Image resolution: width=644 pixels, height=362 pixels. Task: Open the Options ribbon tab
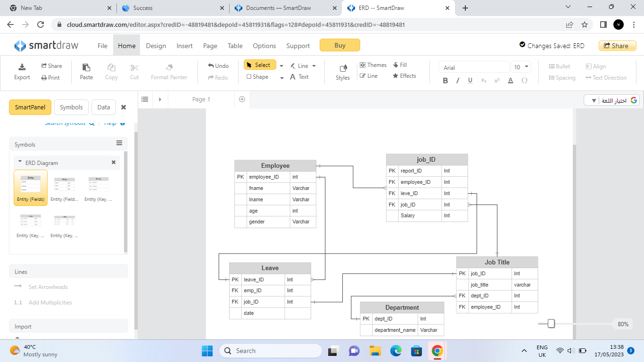click(264, 46)
